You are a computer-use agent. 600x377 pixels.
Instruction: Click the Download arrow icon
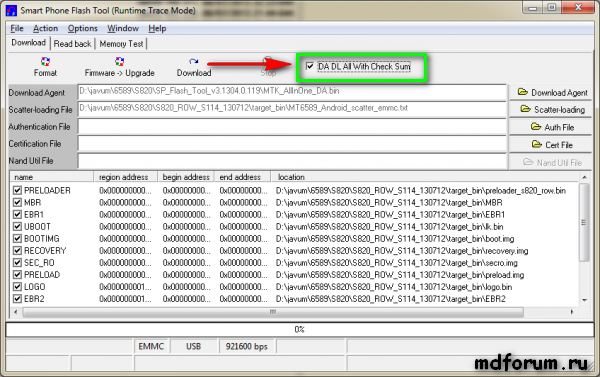(194, 61)
